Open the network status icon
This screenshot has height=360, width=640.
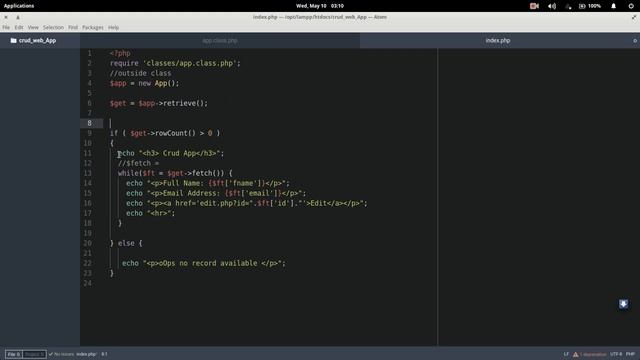tap(568, 6)
